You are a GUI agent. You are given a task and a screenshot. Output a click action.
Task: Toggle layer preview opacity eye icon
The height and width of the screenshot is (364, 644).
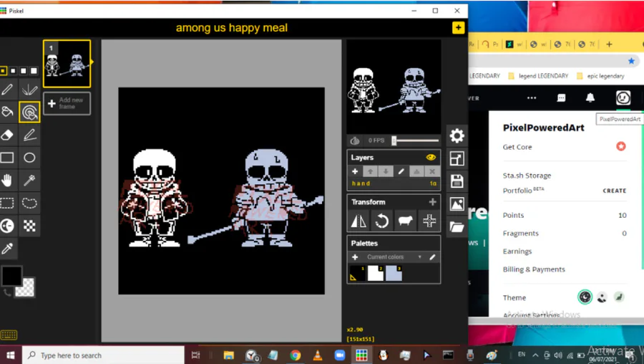(x=431, y=157)
